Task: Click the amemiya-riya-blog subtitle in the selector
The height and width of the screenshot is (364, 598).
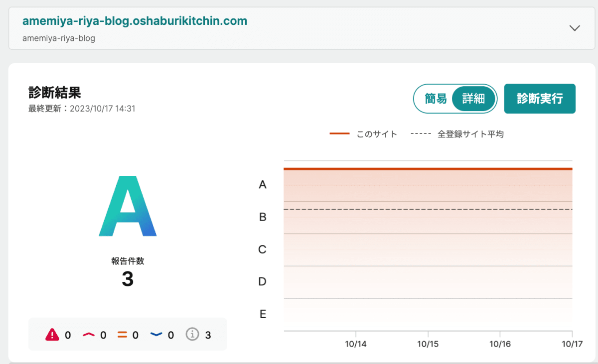Action: [59, 38]
